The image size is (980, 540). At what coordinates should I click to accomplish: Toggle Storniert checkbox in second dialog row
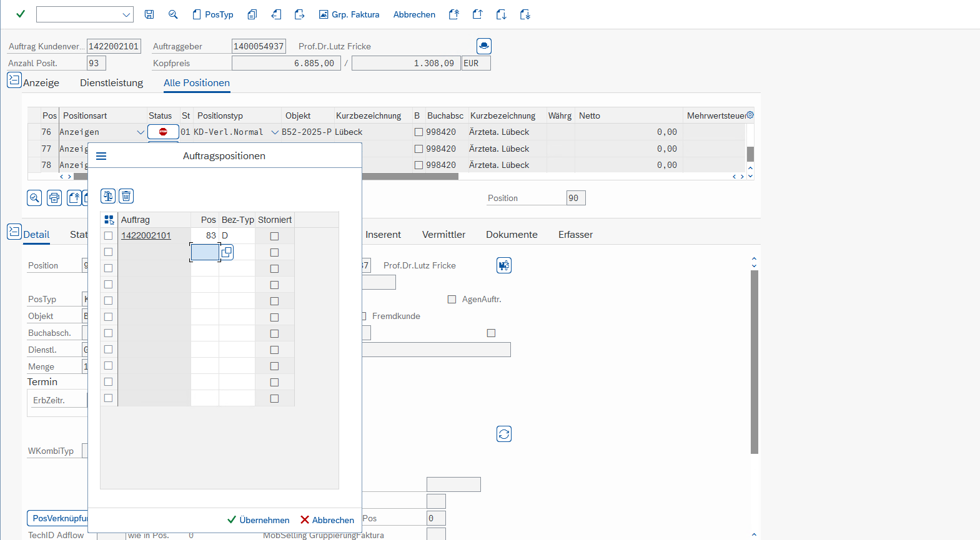[274, 252]
